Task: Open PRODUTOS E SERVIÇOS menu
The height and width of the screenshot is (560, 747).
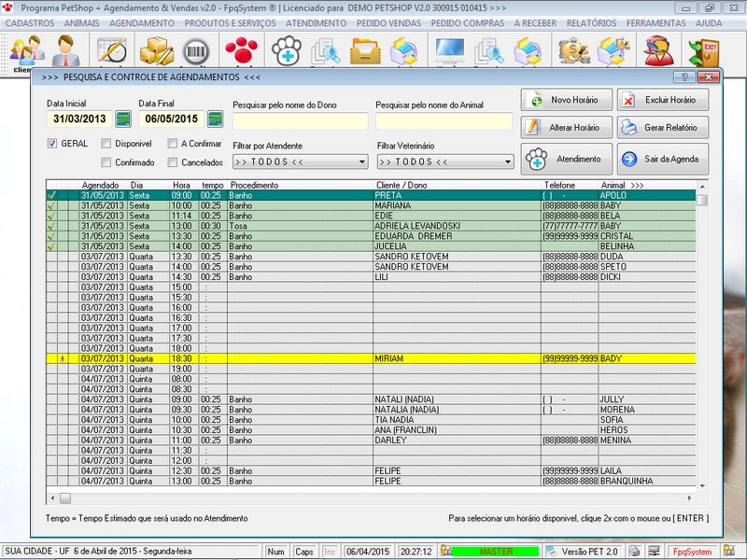Action: click(230, 22)
